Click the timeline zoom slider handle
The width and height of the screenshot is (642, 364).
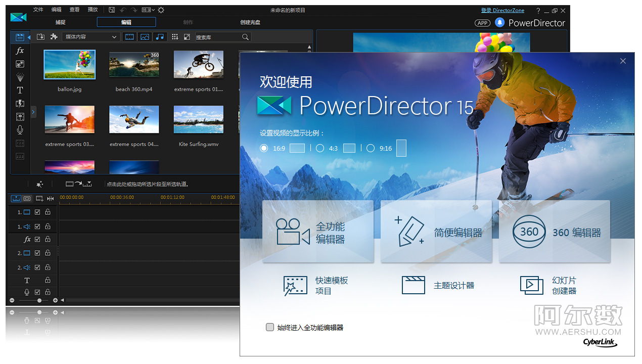[x=39, y=300]
